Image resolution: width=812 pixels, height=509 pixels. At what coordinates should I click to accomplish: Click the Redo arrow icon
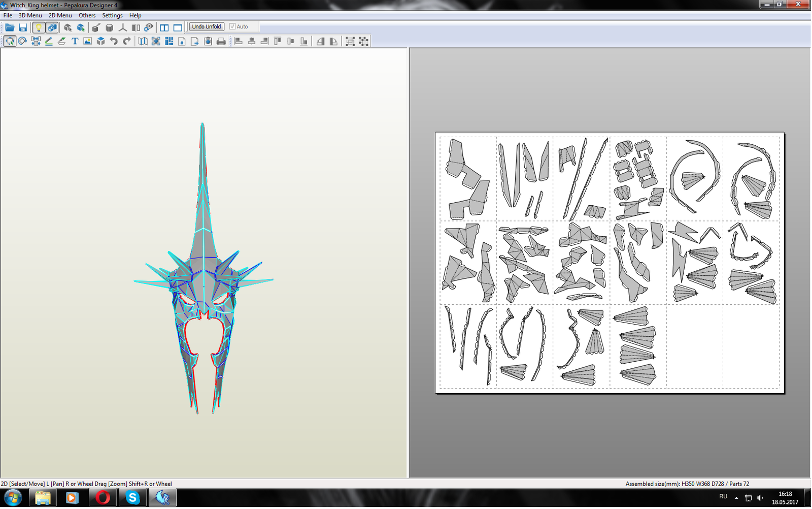[127, 41]
